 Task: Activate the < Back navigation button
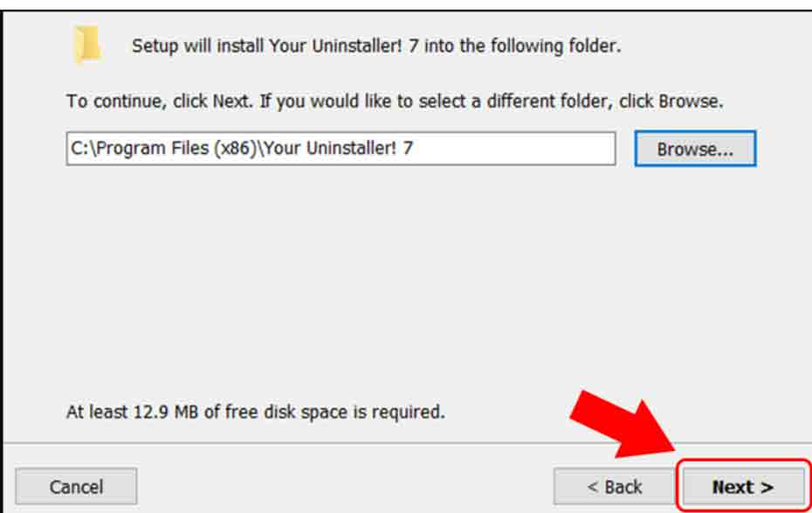(x=613, y=486)
